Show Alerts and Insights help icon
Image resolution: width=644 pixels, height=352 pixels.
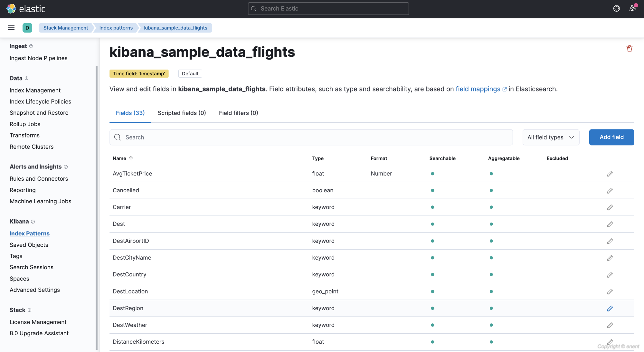tap(66, 167)
